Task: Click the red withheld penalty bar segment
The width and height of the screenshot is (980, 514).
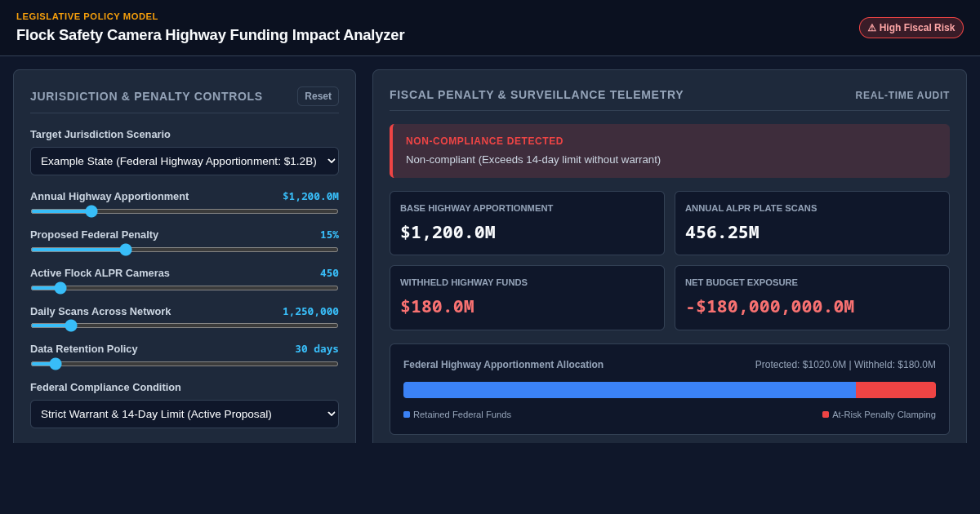Action: [x=896, y=390]
